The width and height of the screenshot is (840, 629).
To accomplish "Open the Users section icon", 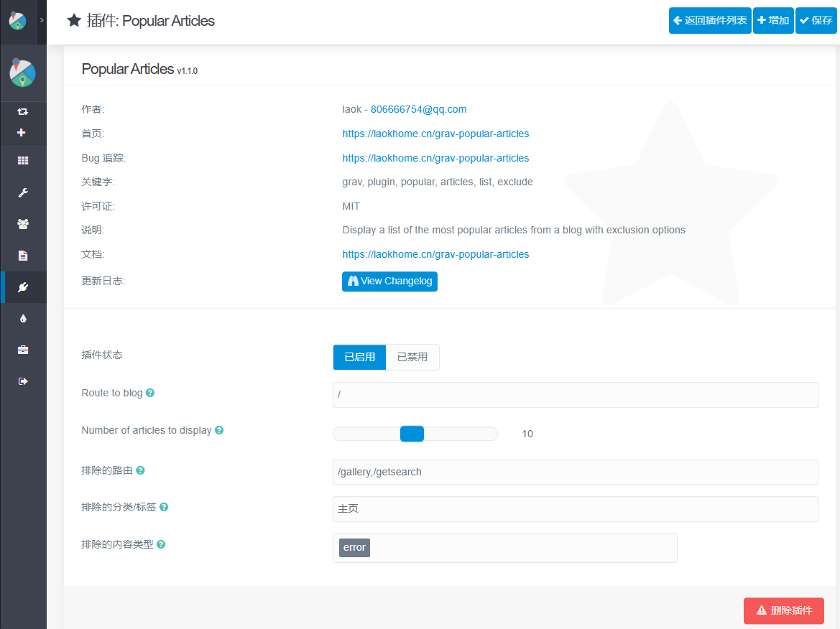I will 23,224.
